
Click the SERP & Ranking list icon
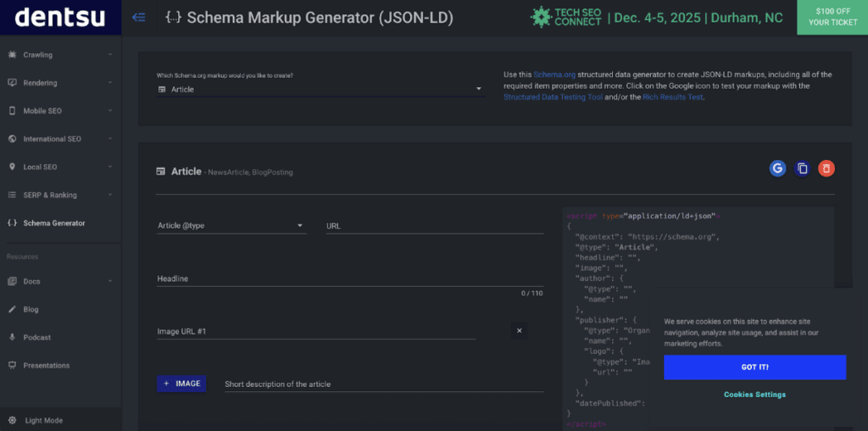click(x=12, y=195)
